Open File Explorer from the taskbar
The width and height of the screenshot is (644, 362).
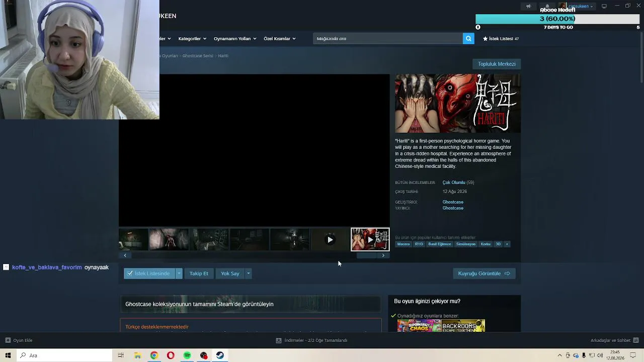tap(137, 355)
